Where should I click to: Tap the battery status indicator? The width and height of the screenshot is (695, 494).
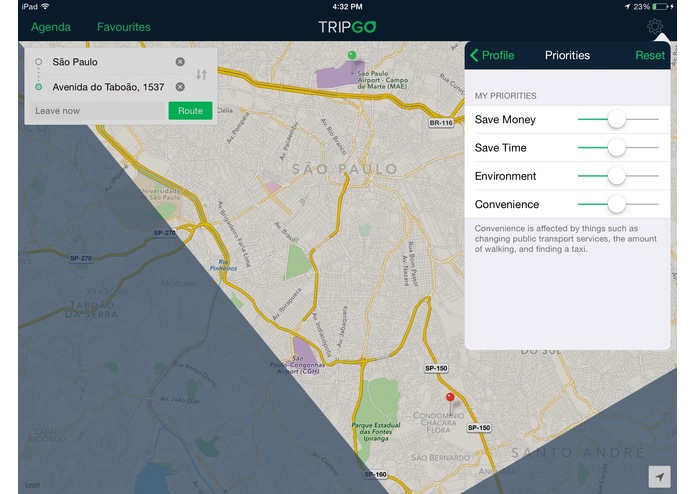(x=660, y=7)
